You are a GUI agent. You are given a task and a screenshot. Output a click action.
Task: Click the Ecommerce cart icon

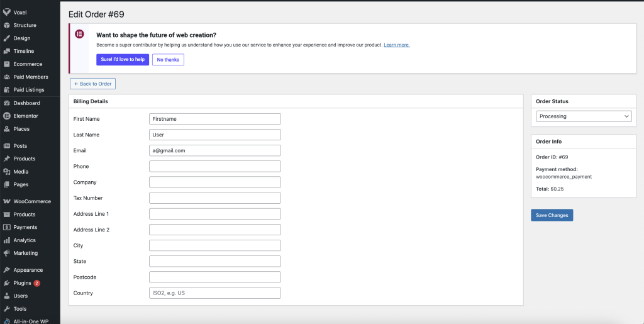(x=6, y=64)
